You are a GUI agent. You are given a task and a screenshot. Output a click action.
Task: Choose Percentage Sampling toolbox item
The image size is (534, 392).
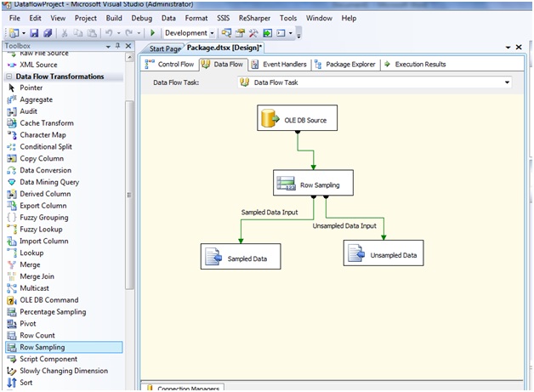(x=54, y=312)
